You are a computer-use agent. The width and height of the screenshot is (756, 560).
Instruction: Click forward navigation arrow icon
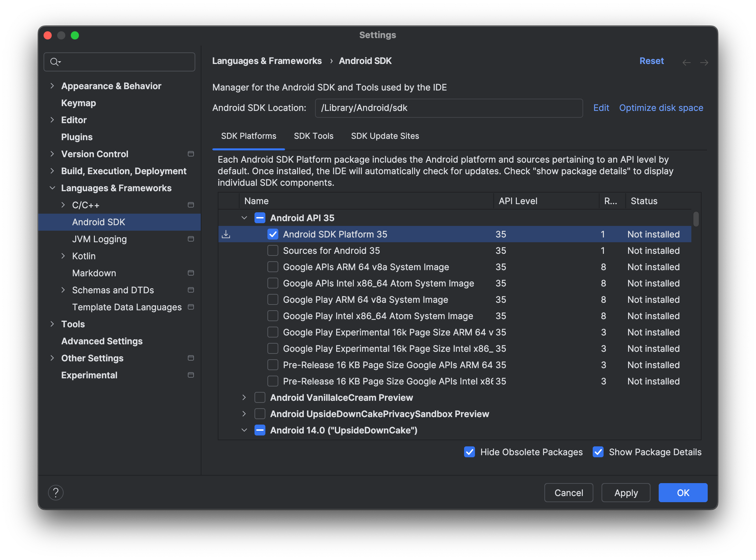704,61
